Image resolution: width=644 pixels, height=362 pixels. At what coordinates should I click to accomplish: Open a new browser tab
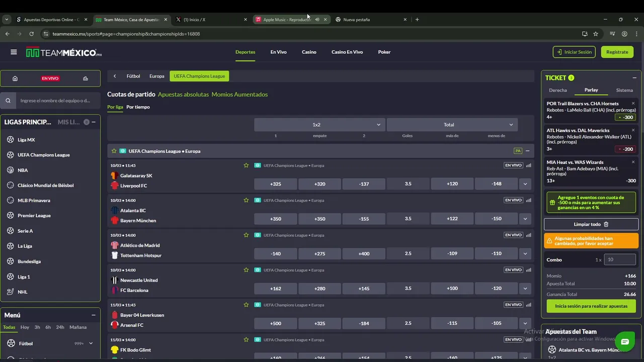[417, 20]
